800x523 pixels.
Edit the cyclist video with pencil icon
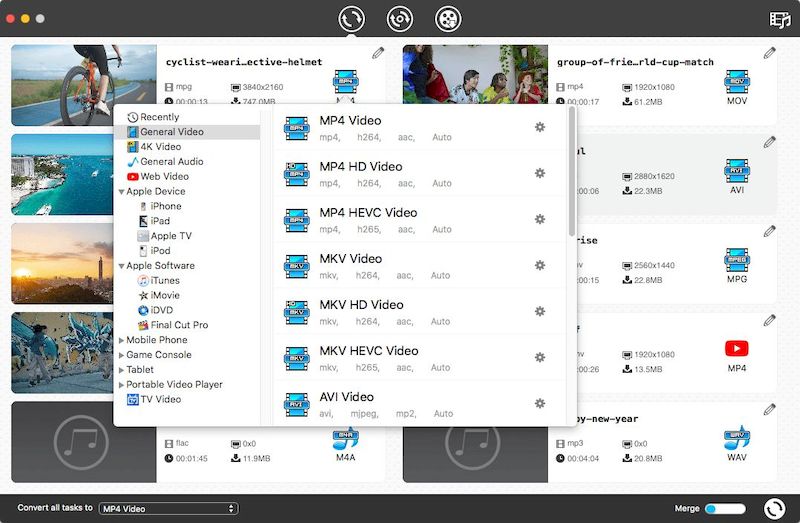tap(378, 53)
